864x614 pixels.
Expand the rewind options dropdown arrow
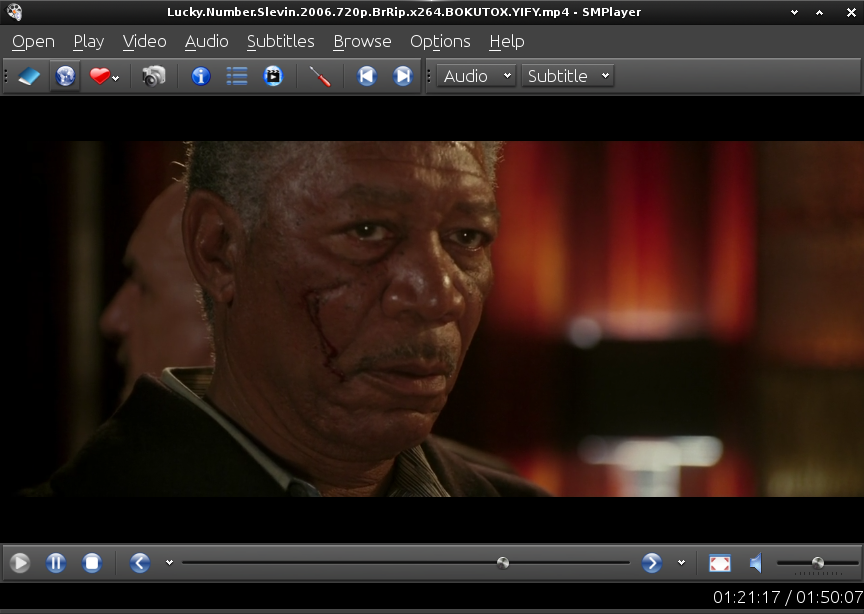(169, 563)
